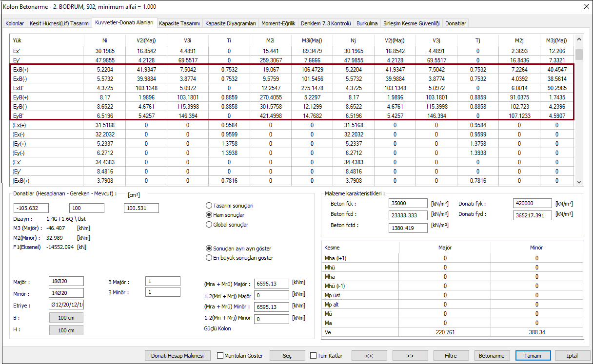593x364 pixels.
Task: Switch to the Donatılar tab
Action: pos(456,23)
